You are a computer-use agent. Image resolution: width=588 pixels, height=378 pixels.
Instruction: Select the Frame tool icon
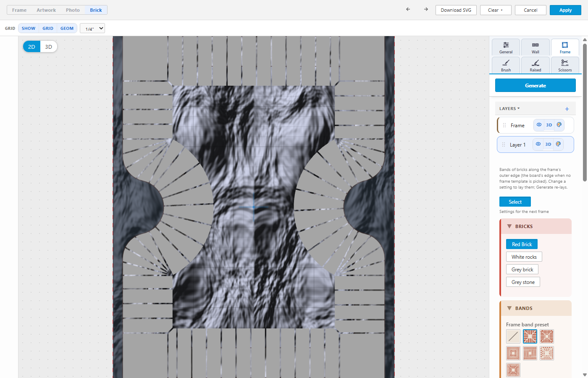pos(565,47)
